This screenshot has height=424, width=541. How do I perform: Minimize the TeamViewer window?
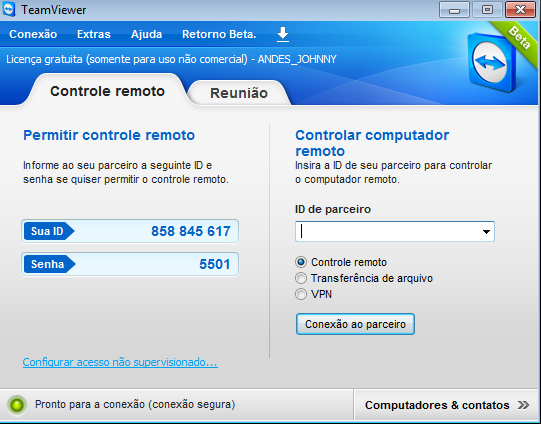pos(454,10)
